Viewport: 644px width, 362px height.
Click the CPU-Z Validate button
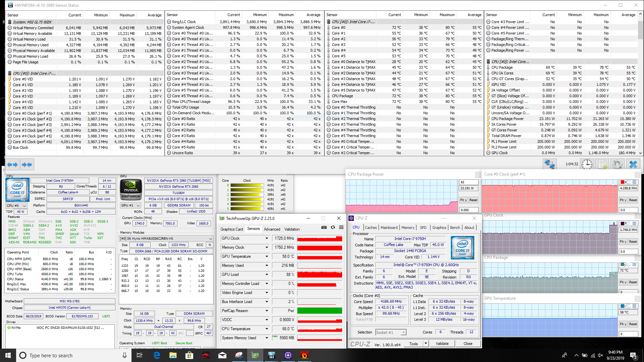coord(442,344)
